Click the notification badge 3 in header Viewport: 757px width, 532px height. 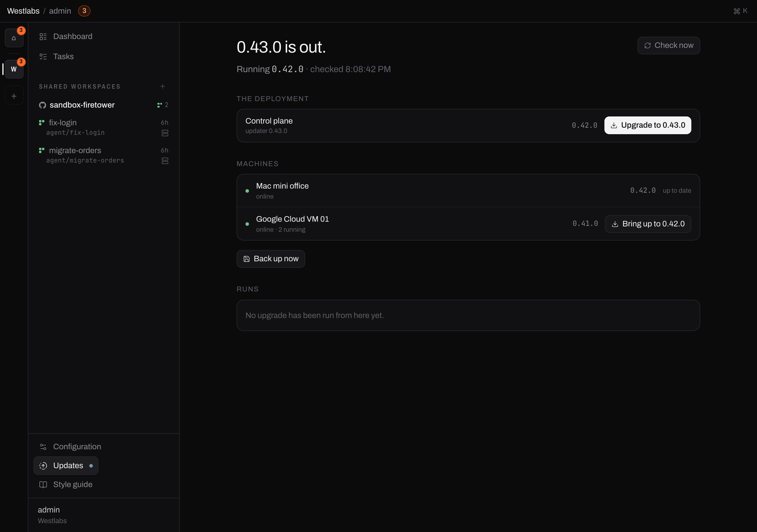[x=84, y=11]
